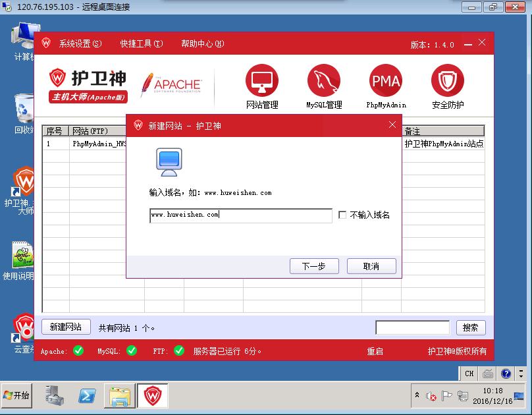Click the Action Center flag tray icon

[446, 396]
